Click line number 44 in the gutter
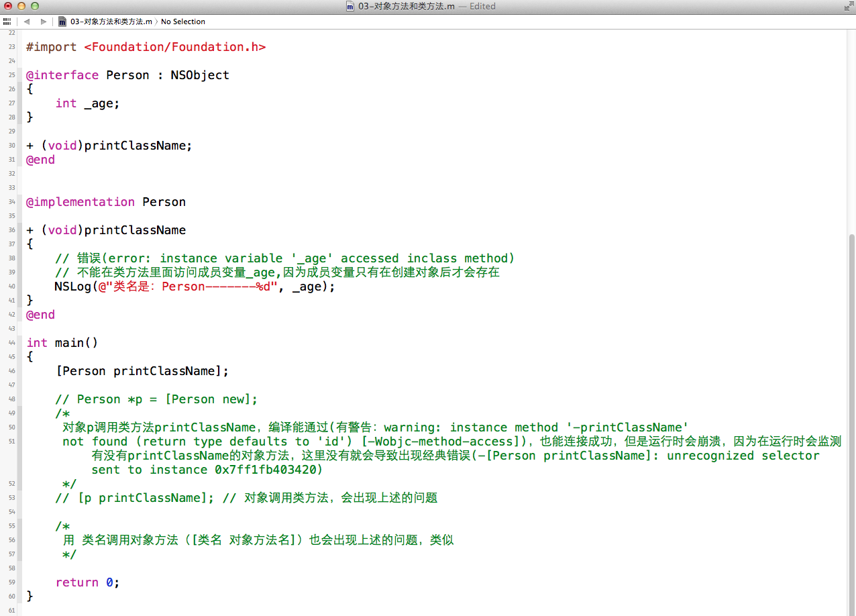 [12, 343]
